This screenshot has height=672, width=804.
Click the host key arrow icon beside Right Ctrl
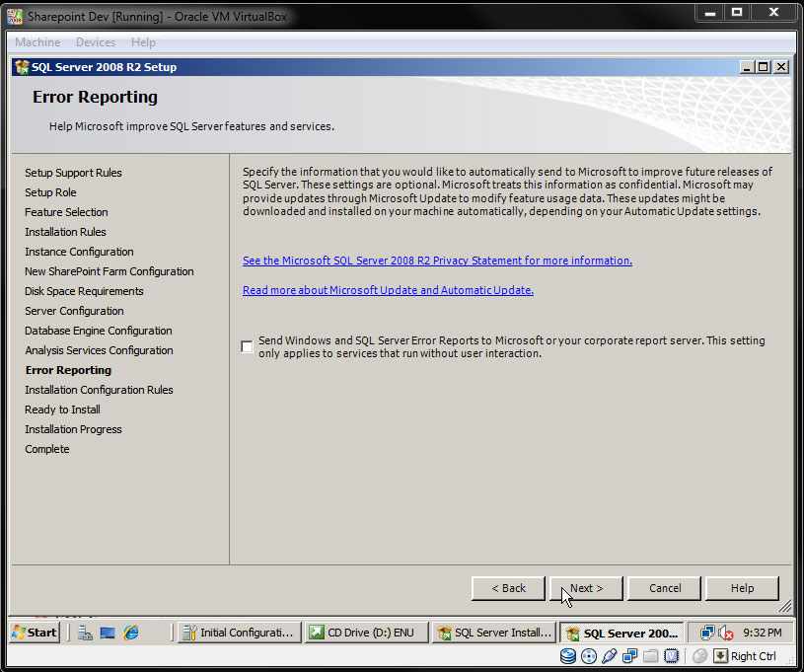(x=720, y=656)
